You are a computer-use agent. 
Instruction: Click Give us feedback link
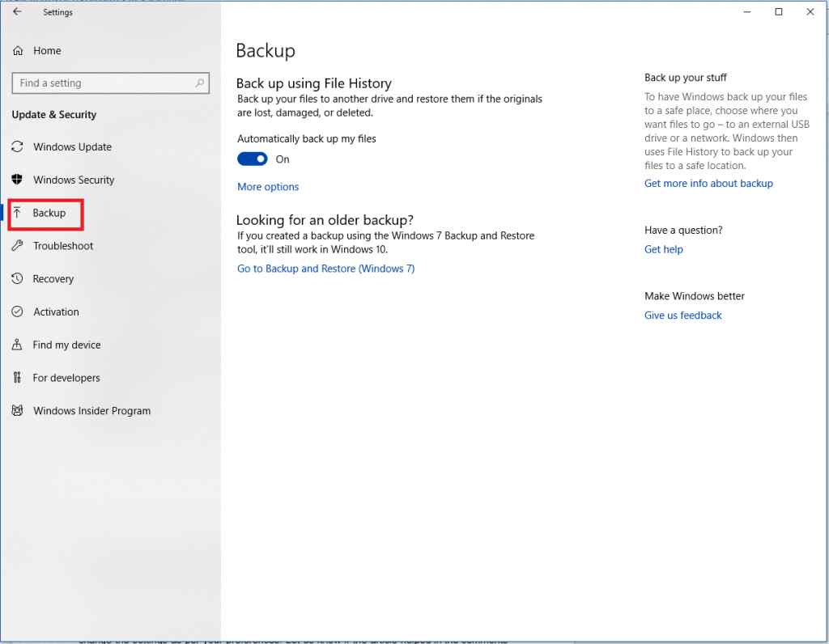[682, 316]
